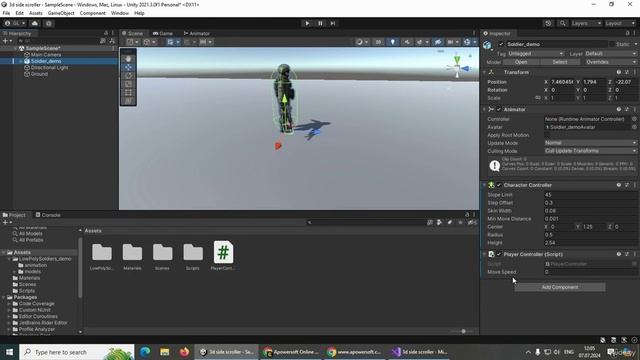Screen dimensions: 640x360
Task: Select the Move tool in scene overlay
Action: [129, 67]
